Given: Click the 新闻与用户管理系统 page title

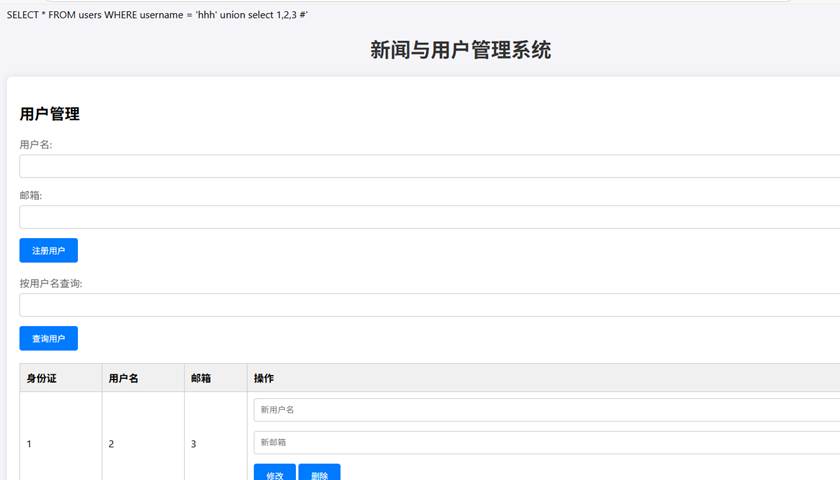Looking at the screenshot, I should pos(461,50).
